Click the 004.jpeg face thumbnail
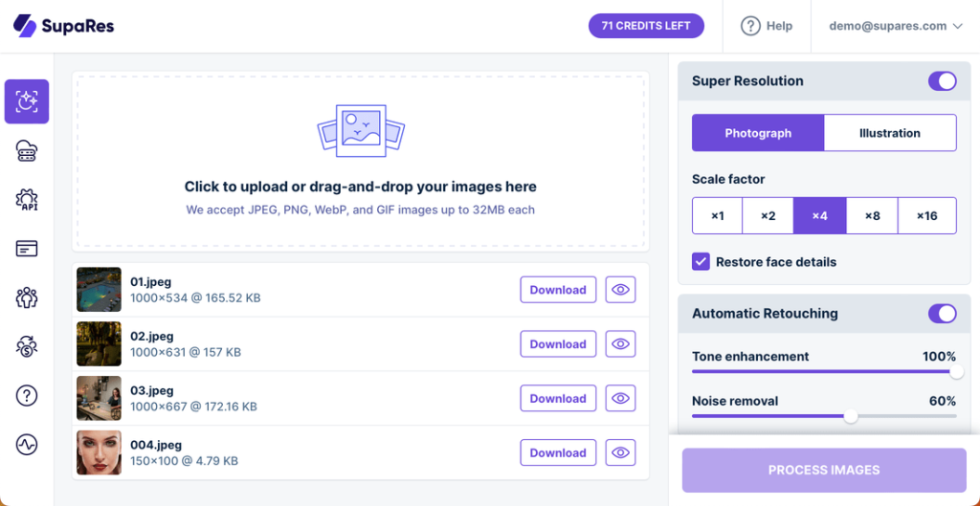980x506 pixels. pyautogui.click(x=100, y=453)
